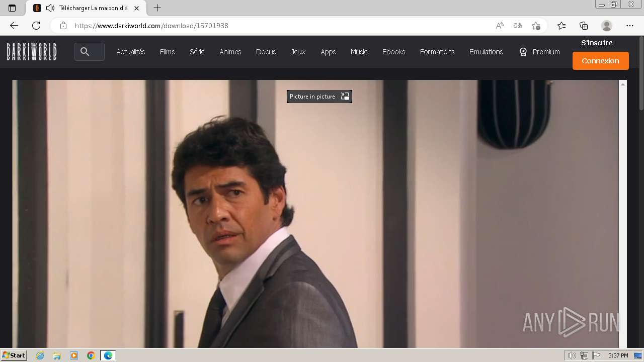Open the Action Center flag icon
Viewport: 644px width, 362px height.
596,355
